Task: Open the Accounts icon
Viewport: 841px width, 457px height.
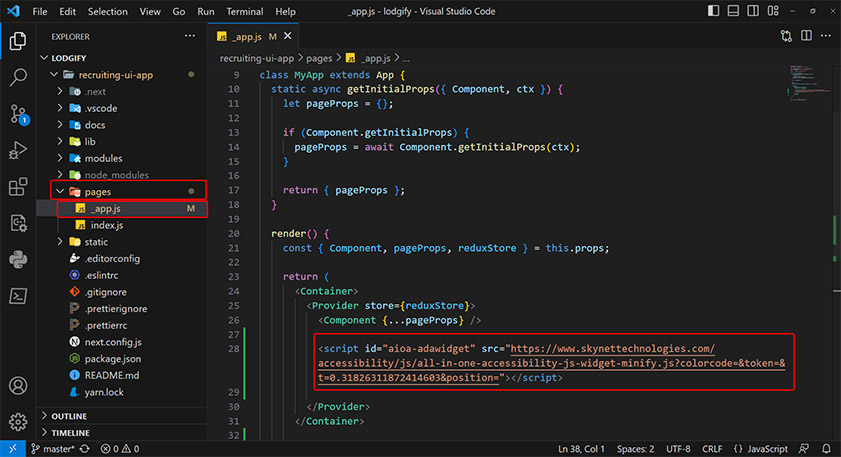Action: coord(18,386)
